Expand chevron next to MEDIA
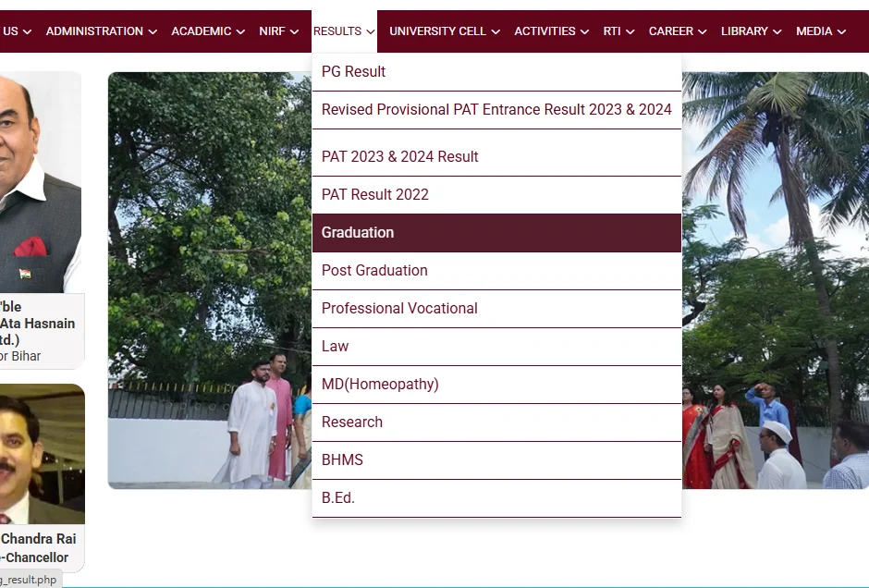The width and height of the screenshot is (869, 588). tap(842, 32)
